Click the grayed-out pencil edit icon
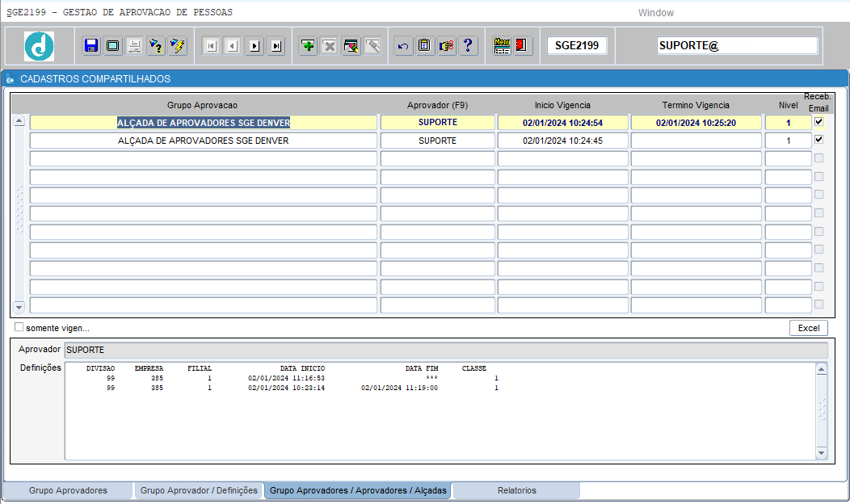This screenshot has width=850, height=504. [373, 45]
